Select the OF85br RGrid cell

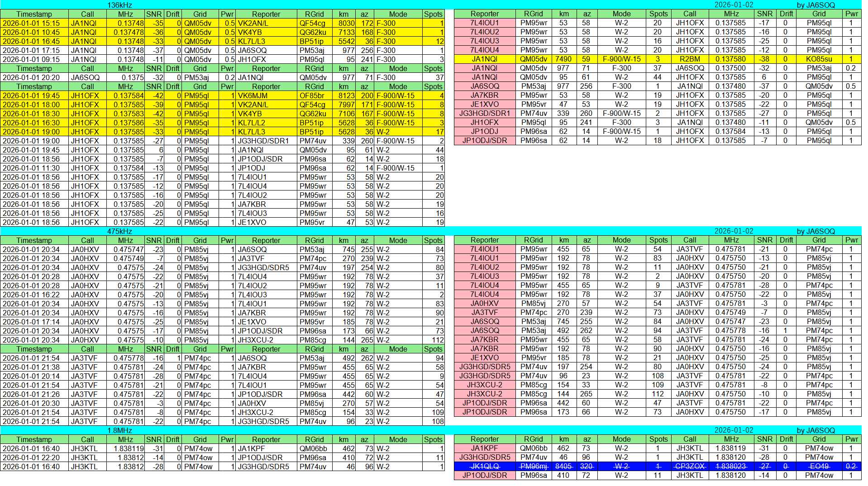coord(314,95)
